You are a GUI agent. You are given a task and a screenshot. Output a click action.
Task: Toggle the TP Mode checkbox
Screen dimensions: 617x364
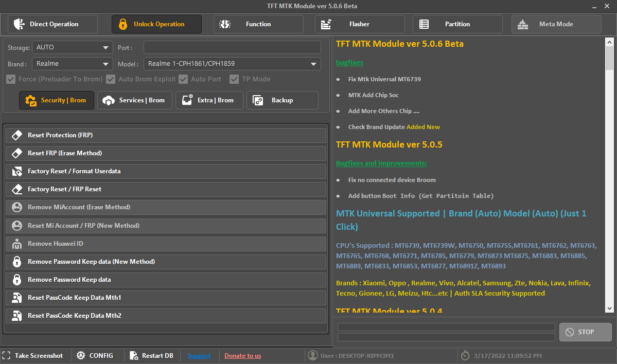point(234,79)
